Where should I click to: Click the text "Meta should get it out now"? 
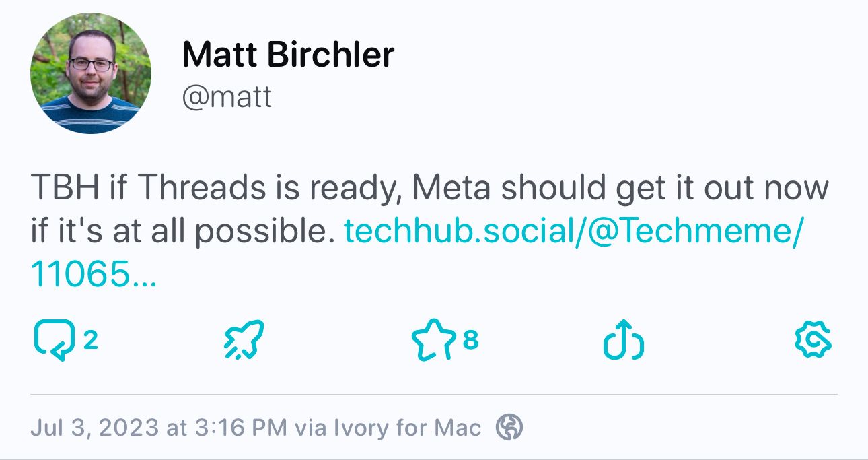[x=620, y=189]
